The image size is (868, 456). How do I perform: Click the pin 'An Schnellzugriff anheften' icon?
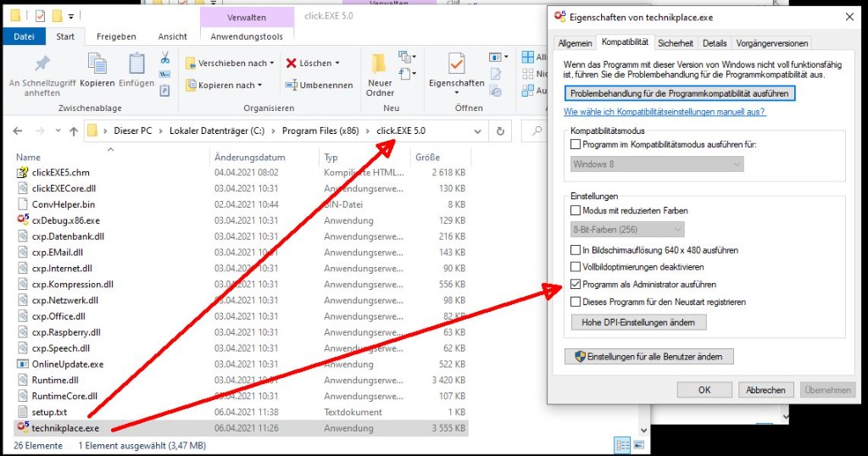[42, 63]
